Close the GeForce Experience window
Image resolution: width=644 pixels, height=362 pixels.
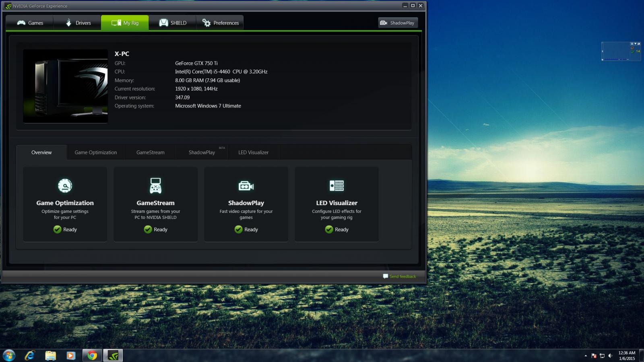(420, 6)
